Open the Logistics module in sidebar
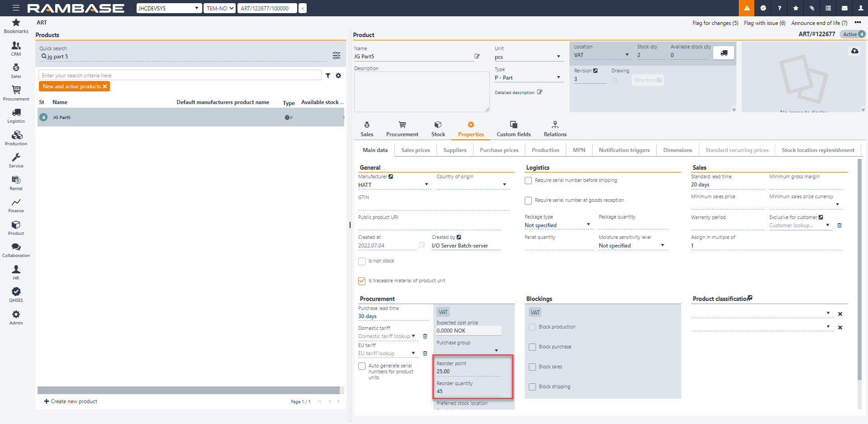Viewport: 868px width, 424px height. point(16,115)
